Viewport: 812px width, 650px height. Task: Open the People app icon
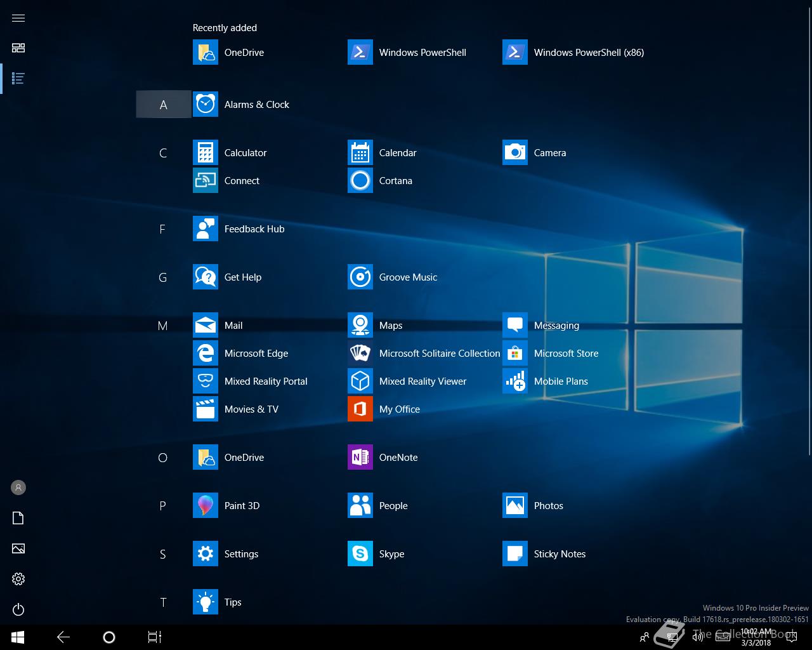[360, 505]
